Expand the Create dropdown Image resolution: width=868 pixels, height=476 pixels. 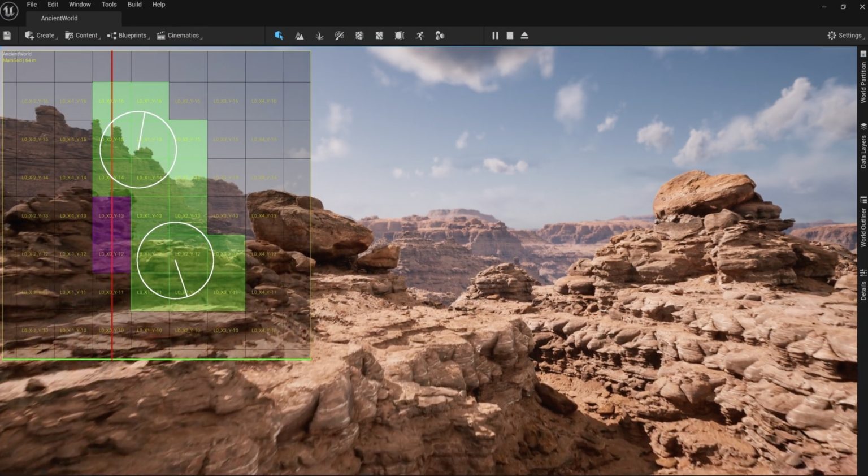coord(40,36)
